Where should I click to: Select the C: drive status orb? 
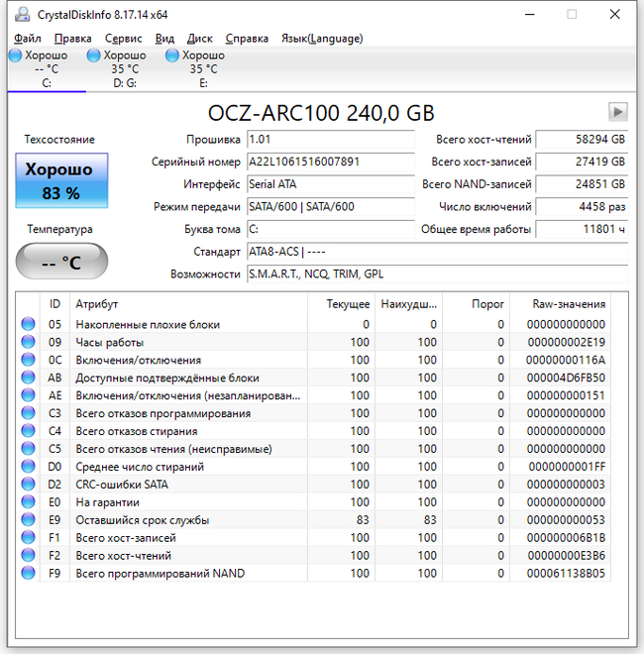tap(15, 55)
